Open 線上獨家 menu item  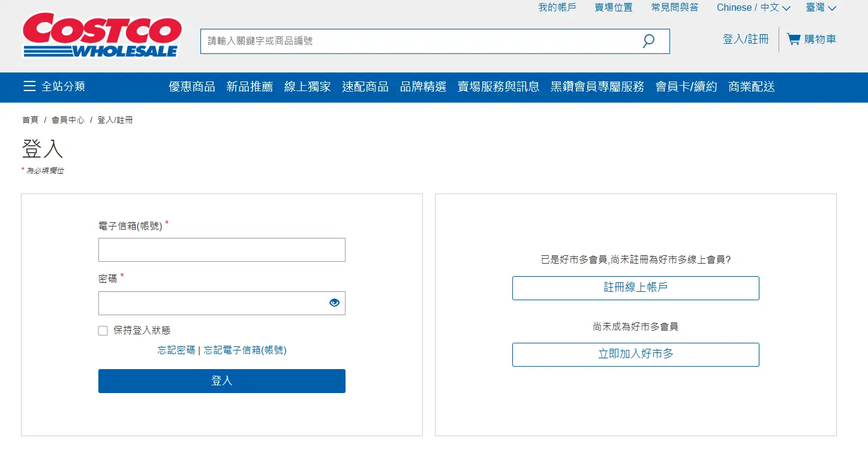(307, 87)
